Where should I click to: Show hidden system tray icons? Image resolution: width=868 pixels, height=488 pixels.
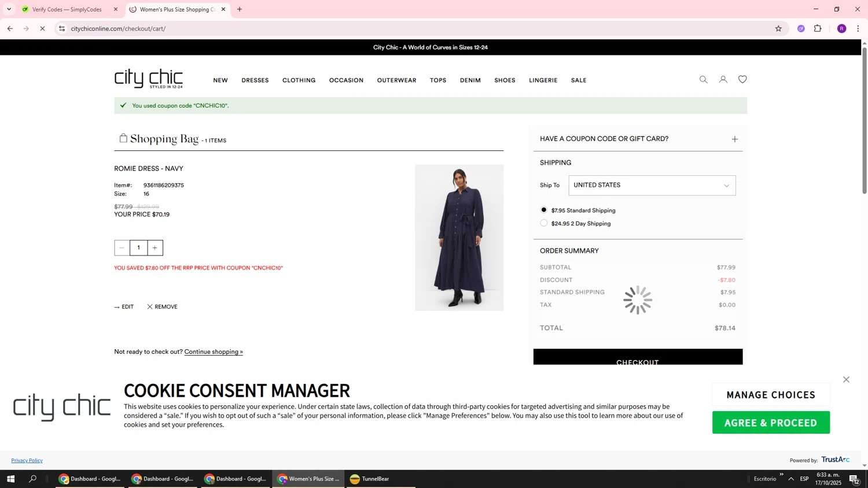tap(791, 479)
